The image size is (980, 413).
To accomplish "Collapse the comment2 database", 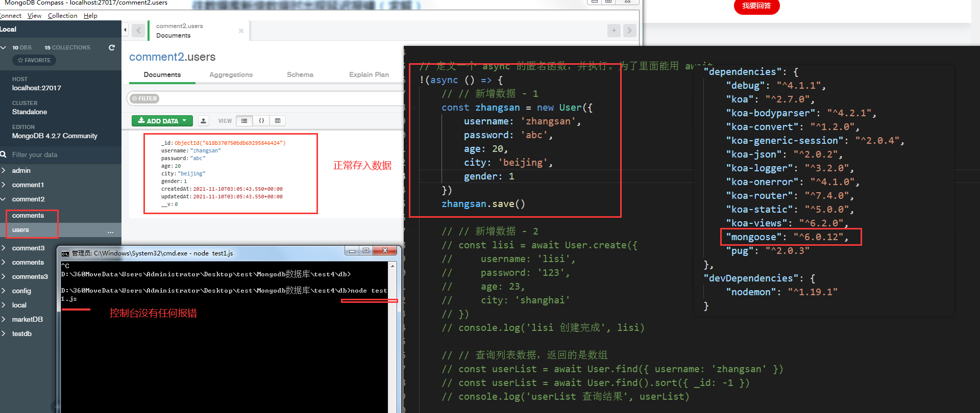I will click(4, 199).
